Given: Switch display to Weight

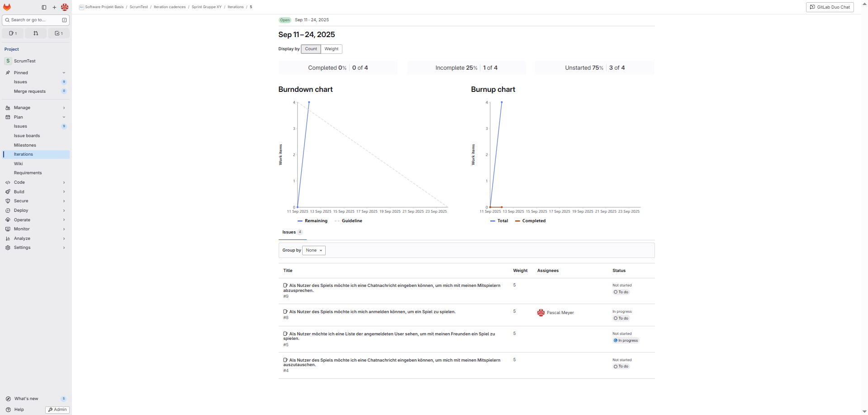Looking at the screenshot, I should 331,49.
